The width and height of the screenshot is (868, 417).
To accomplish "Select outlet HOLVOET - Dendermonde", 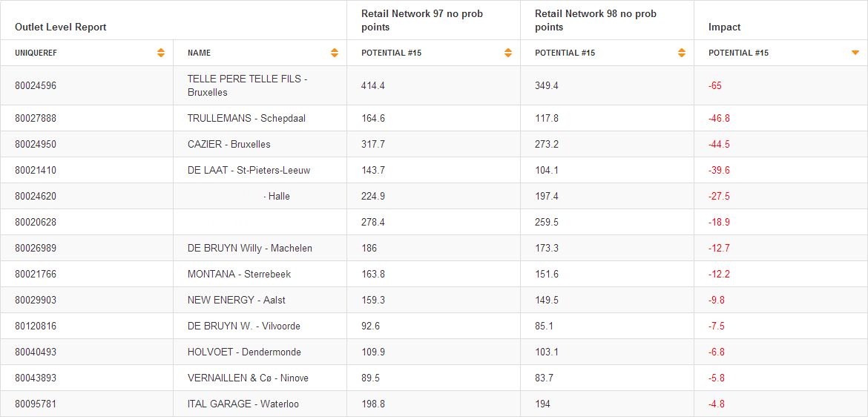I will [244, 352].
